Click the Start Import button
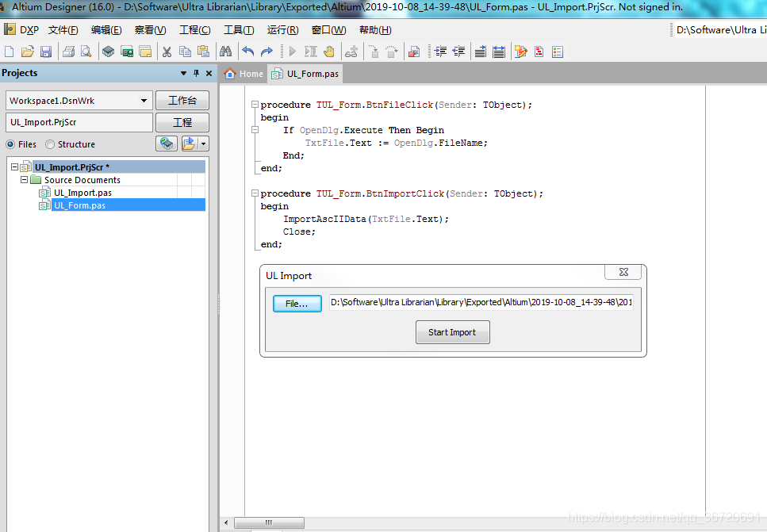The width and height of the screenshot is (767, 532). [452, 332]
